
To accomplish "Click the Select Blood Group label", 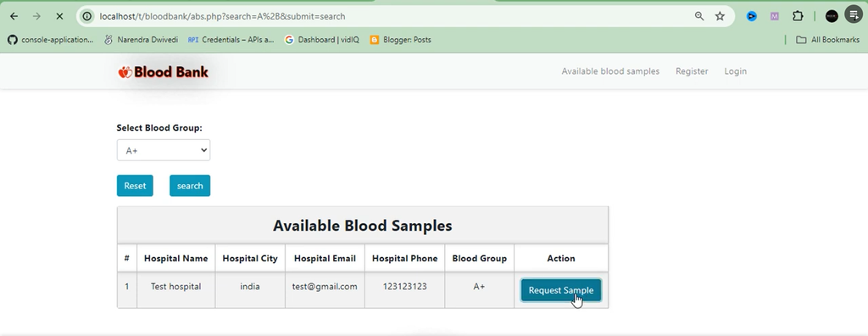I will click(159, 128).
